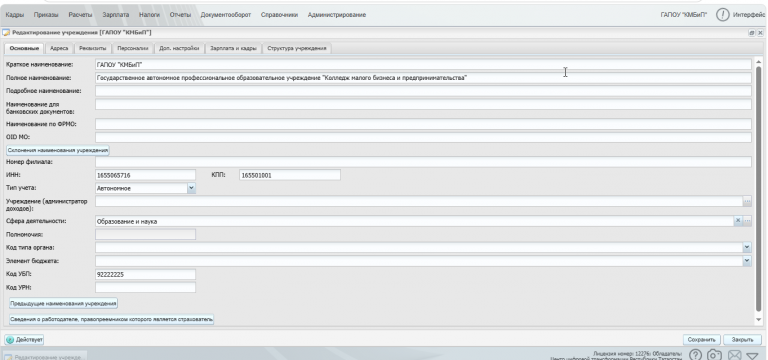The height and width of the screenshot is (360, 768).
Task: Click the Номер филиала input field
Action: (x=423, y=162)
